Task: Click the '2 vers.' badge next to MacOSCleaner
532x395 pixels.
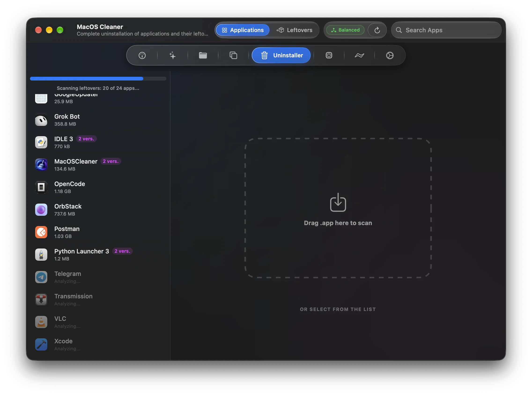Action: 111,161
